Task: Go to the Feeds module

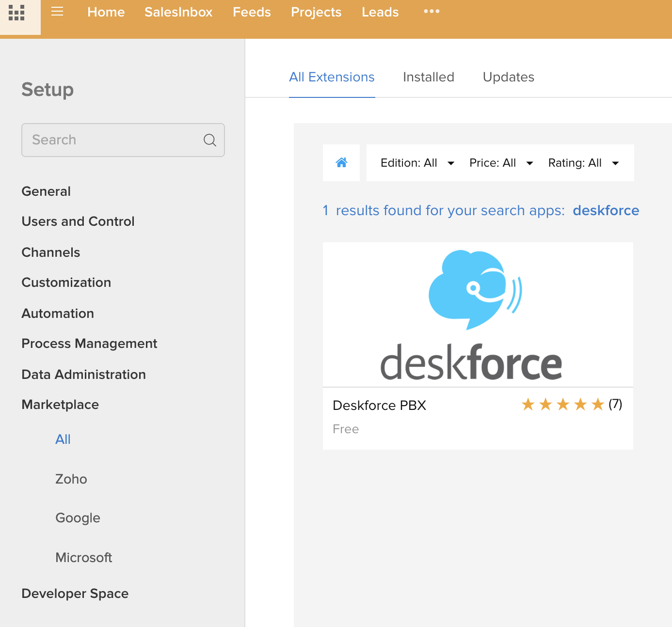Action: click(252, 12)
